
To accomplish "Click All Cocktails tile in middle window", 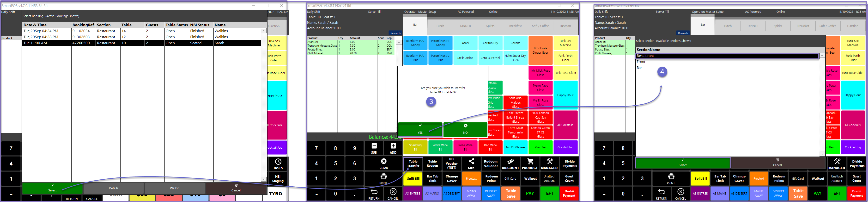I will (565, 125).
